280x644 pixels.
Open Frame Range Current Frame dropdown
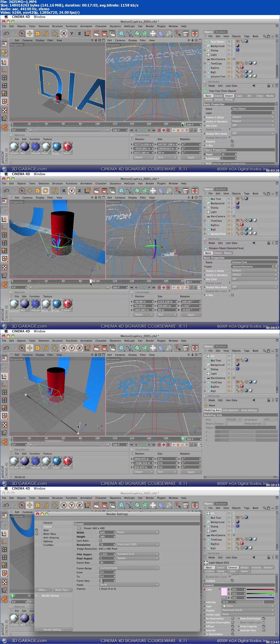pyautogui.click(x=129, y=568)
